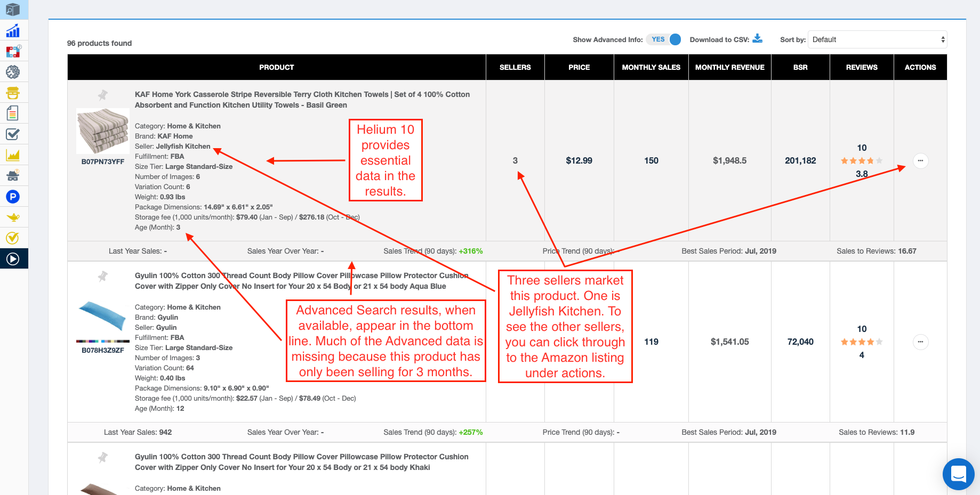
Task: Open the Sort by Default dropdown
Action: click(877, 39)
